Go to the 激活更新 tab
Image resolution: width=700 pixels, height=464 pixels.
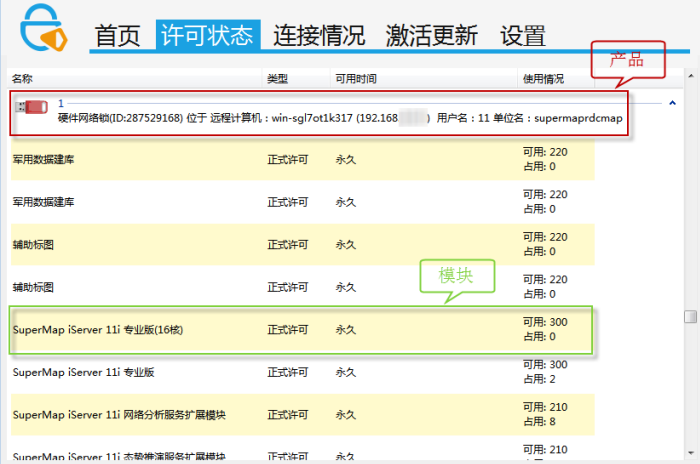pos(432,36)
